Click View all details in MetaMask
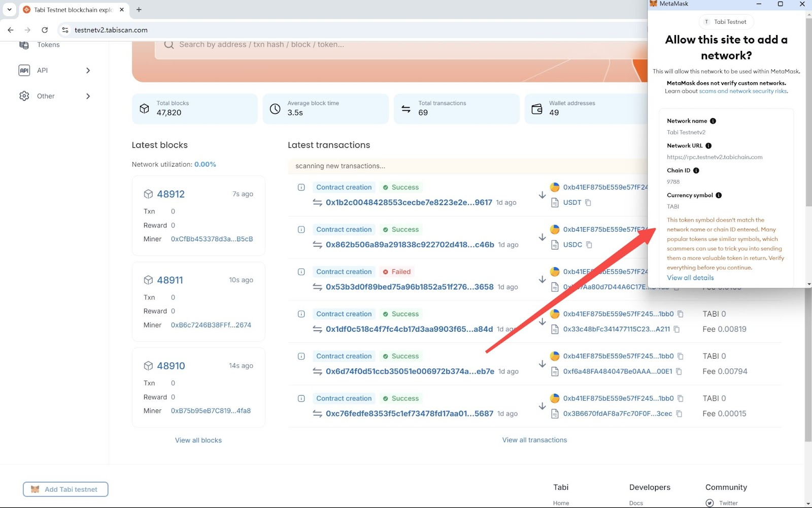This screenshot has height=508, width=812. coord(690,278)
